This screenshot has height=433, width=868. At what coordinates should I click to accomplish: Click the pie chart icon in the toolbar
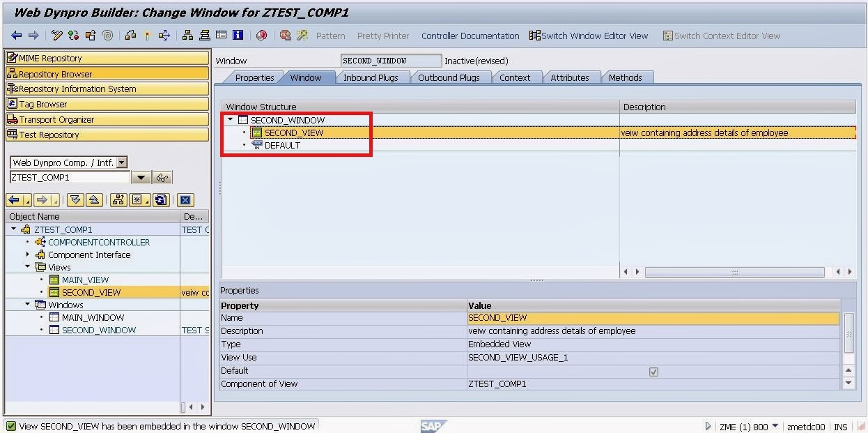tap(261, 36)
